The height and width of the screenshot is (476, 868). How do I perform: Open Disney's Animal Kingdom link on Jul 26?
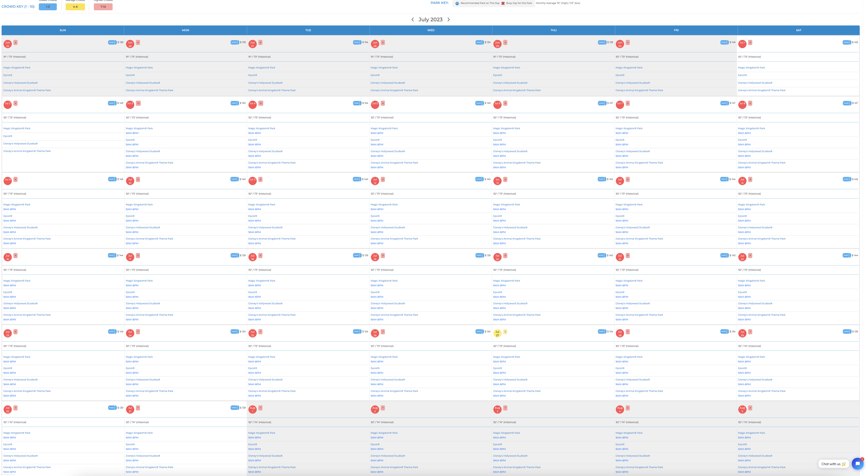(x=394, y=391)
